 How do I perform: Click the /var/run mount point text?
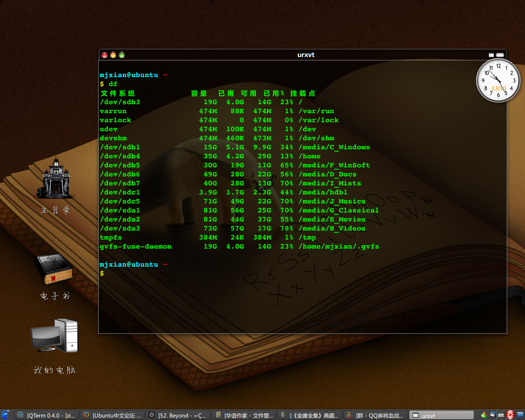point(316,111)
